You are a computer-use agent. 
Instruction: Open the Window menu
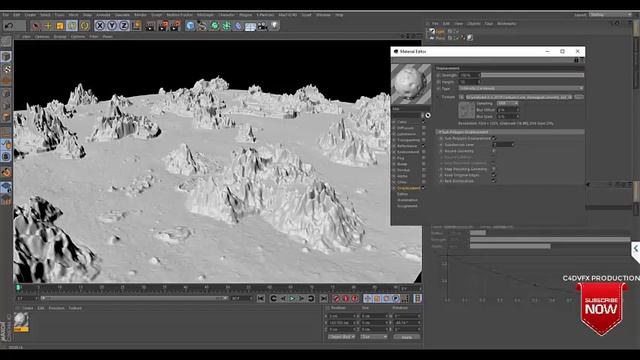323,15
